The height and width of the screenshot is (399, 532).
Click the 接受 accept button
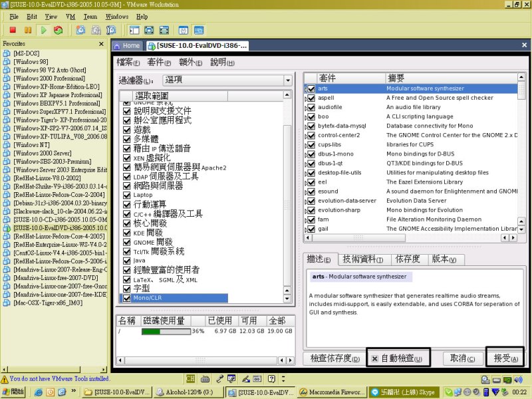tap(505, 358)
